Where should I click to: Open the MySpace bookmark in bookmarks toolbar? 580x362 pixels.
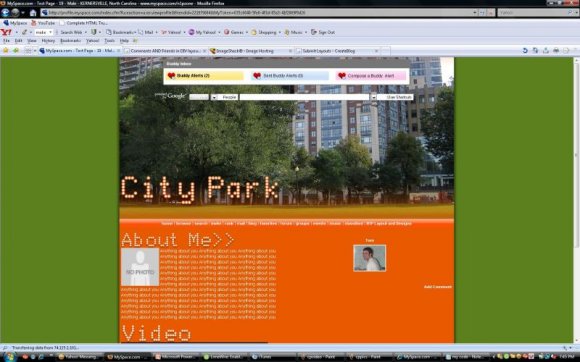[16, 23]
